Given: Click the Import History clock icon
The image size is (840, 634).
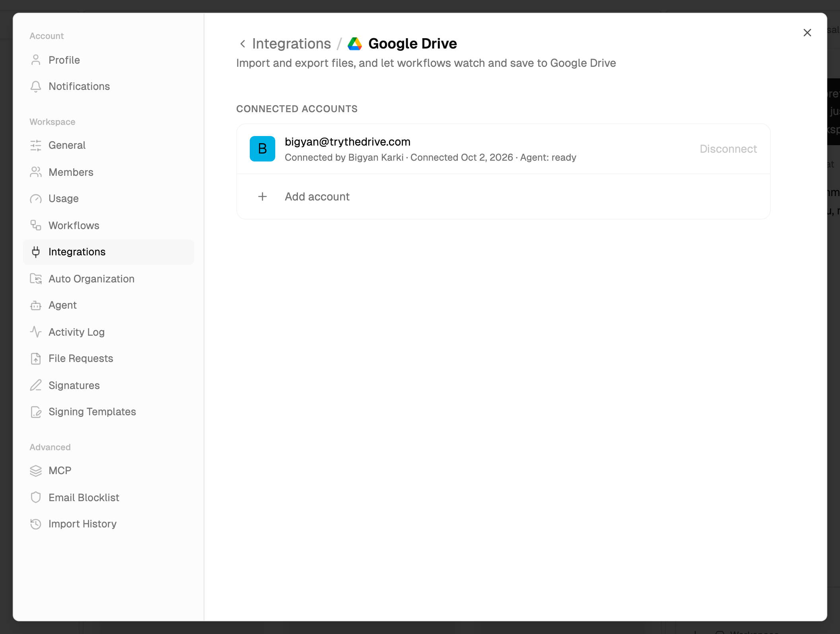Looking at the screenshot, I should pyautogui.click(x=36, y=524).
